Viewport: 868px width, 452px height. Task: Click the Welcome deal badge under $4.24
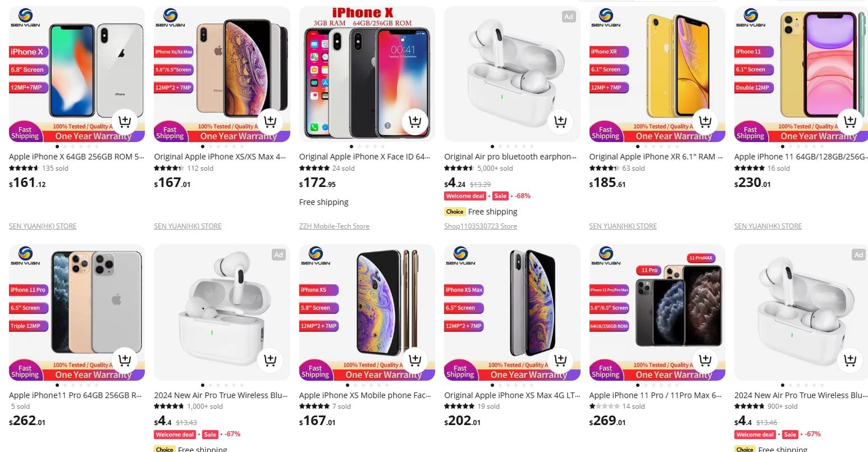pyautogui.click(x=465, y=196)
